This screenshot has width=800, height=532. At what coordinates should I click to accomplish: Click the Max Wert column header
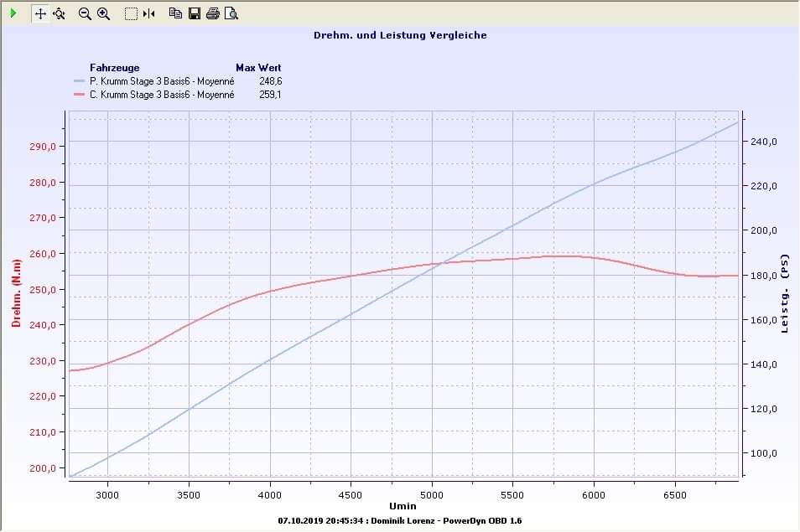point(258,67)
